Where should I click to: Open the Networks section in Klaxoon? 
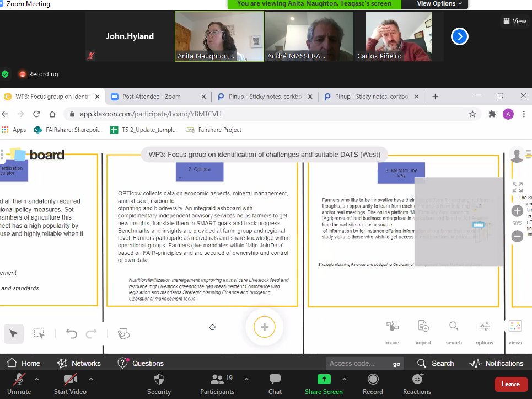click(x=79, y=363)
